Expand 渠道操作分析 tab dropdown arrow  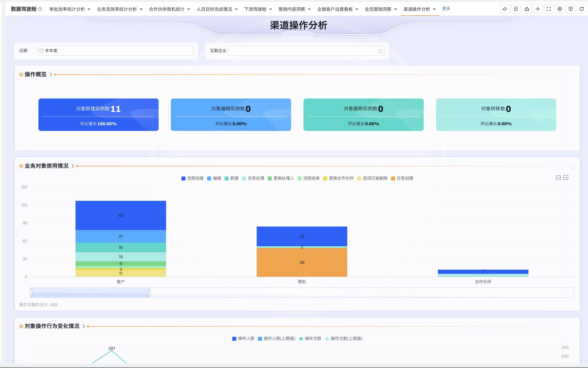434,9
